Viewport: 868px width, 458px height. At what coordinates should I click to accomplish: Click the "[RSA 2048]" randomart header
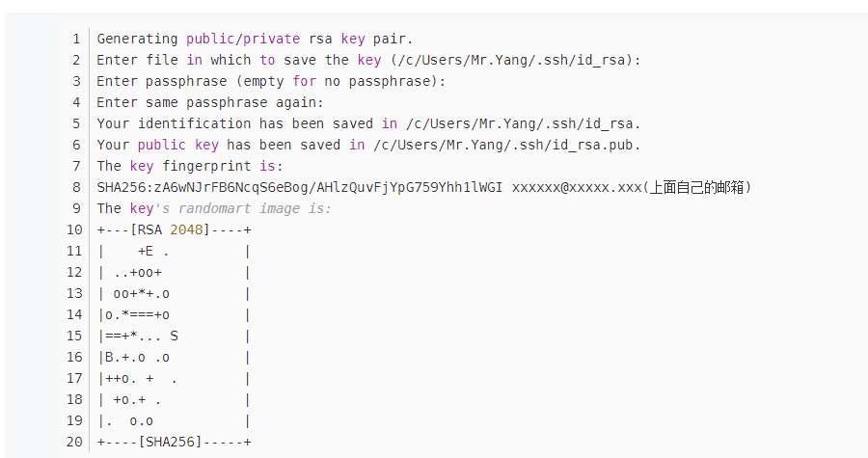(174, 229)
